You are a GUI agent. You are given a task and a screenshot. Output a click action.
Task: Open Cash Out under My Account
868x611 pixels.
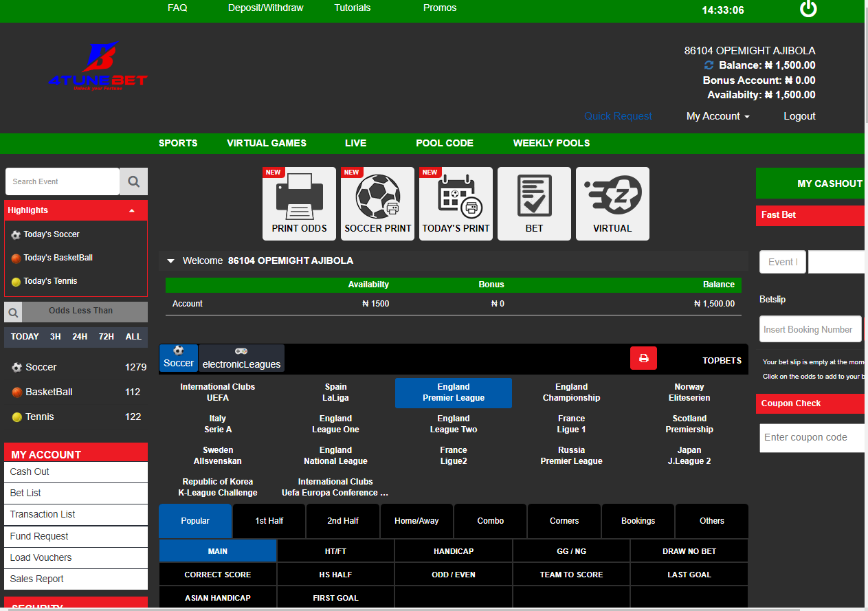pyautogui.click(x=76, y=471)
